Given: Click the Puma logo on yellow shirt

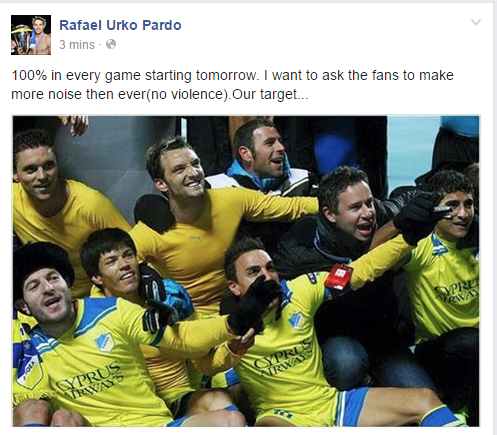Looking at the screenshot, I should [x=196, y=238].
